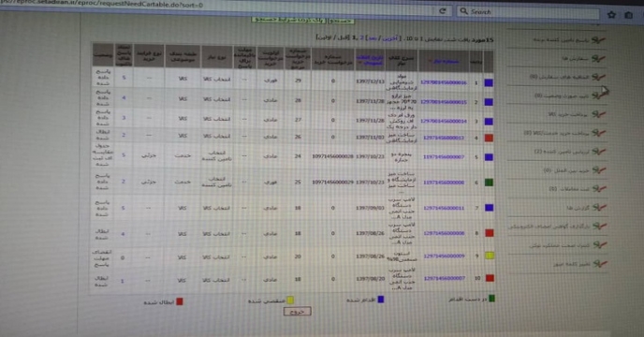Click the icon beside تغییر کلمه عبور
The height and width of the screenshot is (337, 644).
click(x=600, y=263)
